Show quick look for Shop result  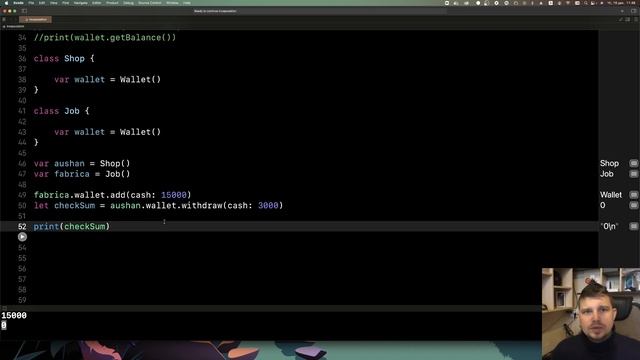633,163
